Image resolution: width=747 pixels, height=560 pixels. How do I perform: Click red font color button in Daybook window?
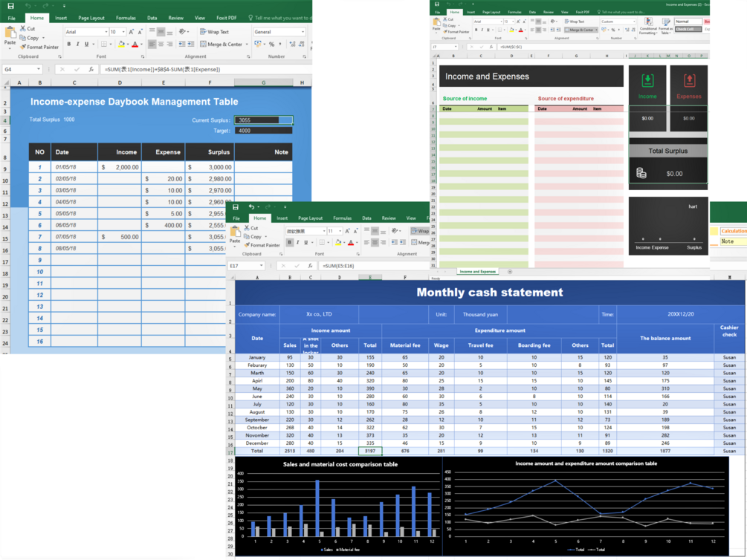tap(135, 45)
